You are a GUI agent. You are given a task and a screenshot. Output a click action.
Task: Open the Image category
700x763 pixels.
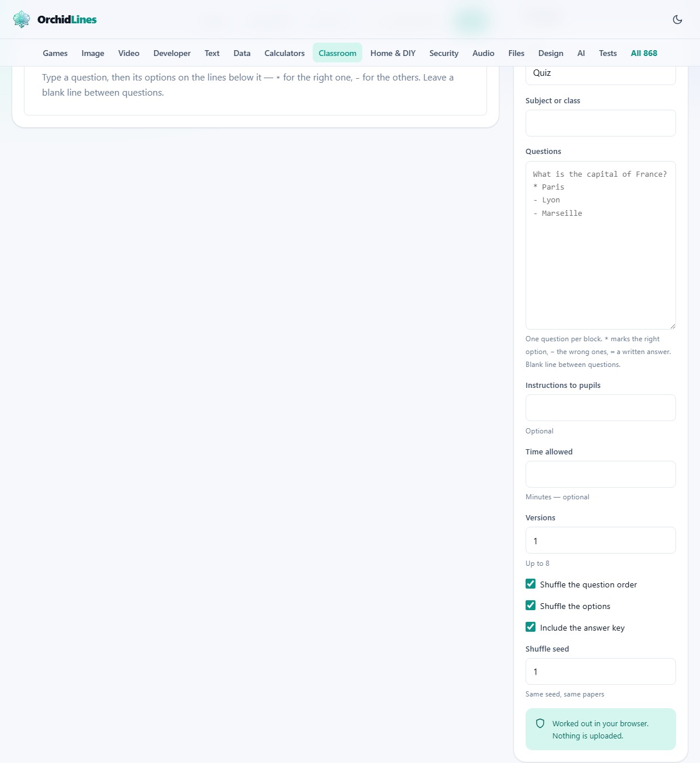point(93,53)
